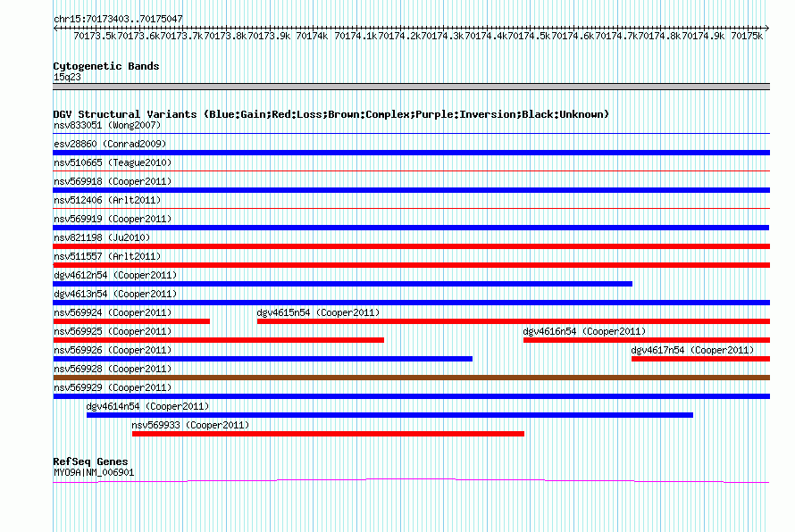Select the RefSeq Genes track title
The height and width of the screenshot is (532, 795).
(x=90, y=461)
